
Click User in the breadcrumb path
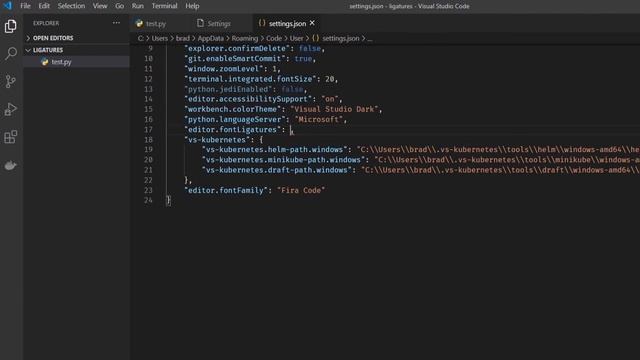coord(296,38)
